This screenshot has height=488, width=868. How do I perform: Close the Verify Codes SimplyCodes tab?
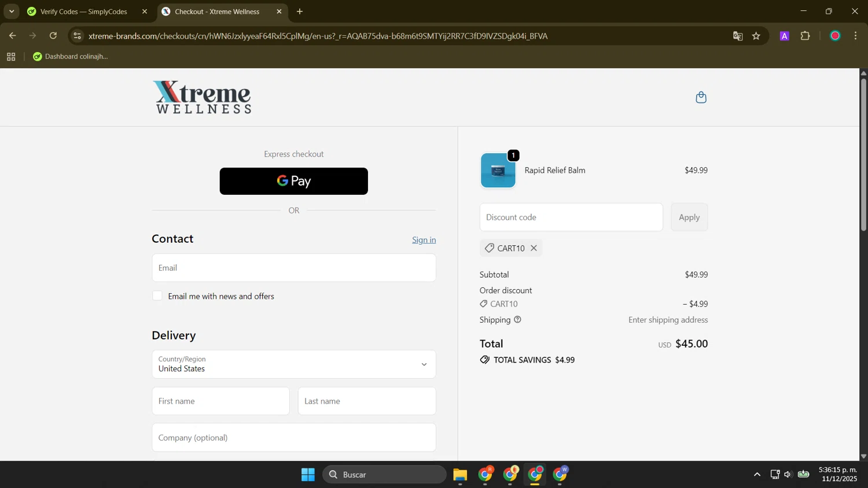145,12
